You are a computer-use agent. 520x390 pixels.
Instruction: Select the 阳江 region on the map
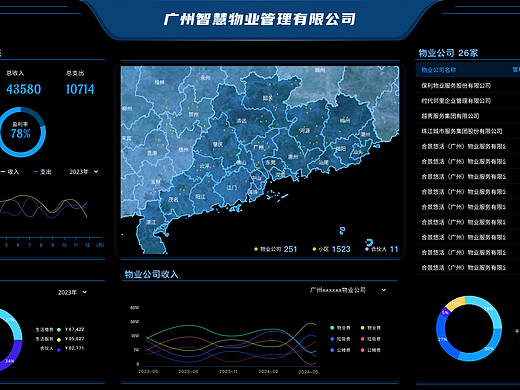[200, 197]
